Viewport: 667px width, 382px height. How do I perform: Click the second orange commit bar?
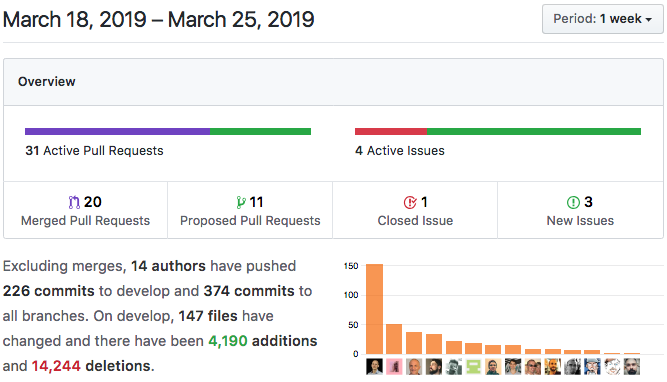tap(394, 339)
